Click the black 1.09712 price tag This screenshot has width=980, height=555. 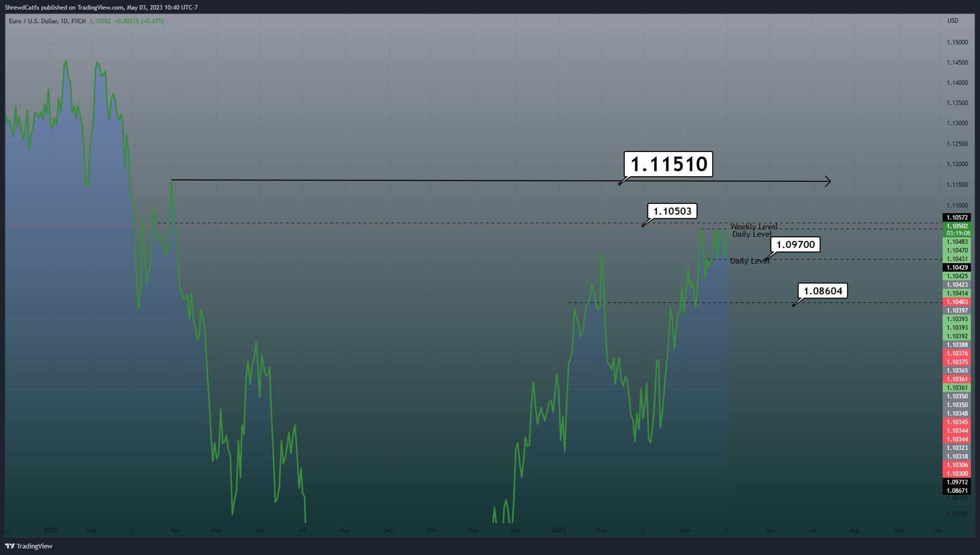(x=957, y=482)
